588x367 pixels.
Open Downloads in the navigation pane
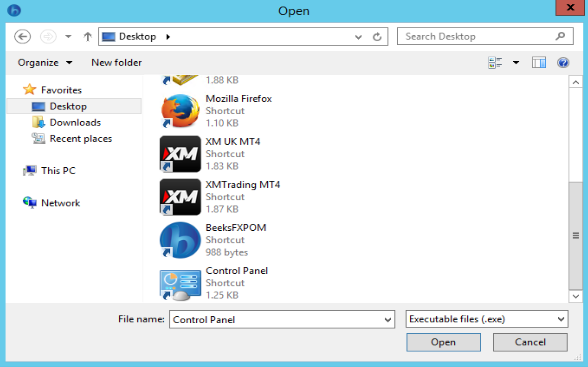(75, 123)
